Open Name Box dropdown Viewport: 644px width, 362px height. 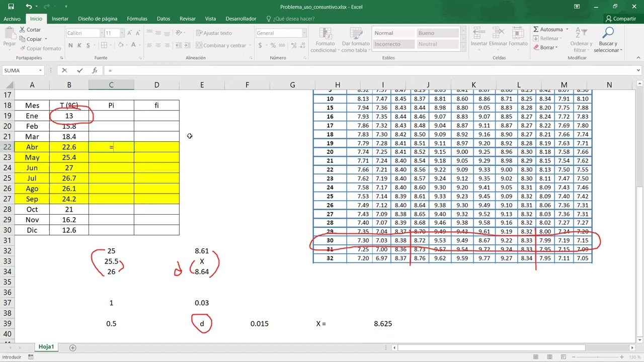click(x=40, y=71)
